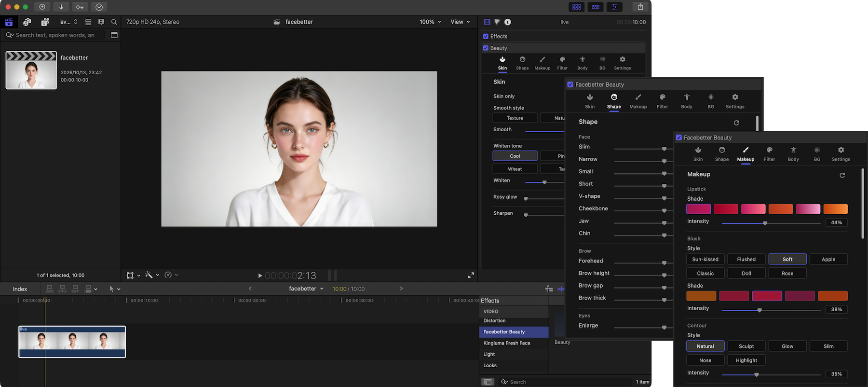Open the titles and generators sidebar icon
This screenshot has height=387, width=868.
[x=45, y=22]
